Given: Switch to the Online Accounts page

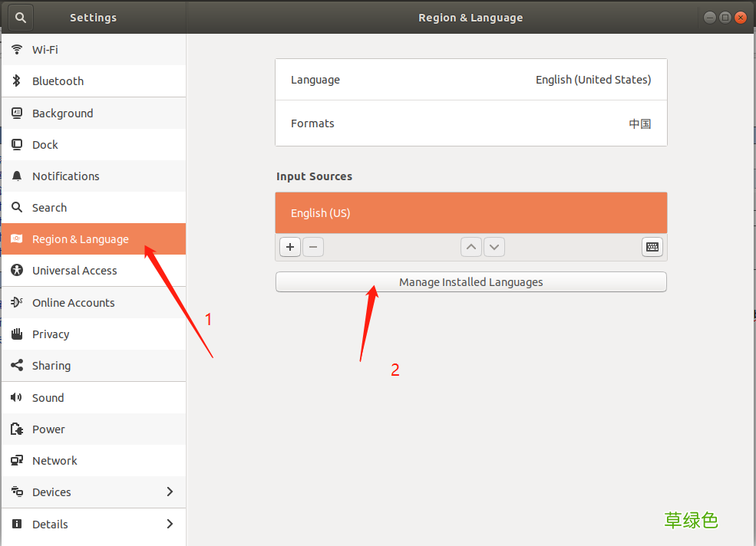Looking at the screenshot, I should (x=74, y=302).
